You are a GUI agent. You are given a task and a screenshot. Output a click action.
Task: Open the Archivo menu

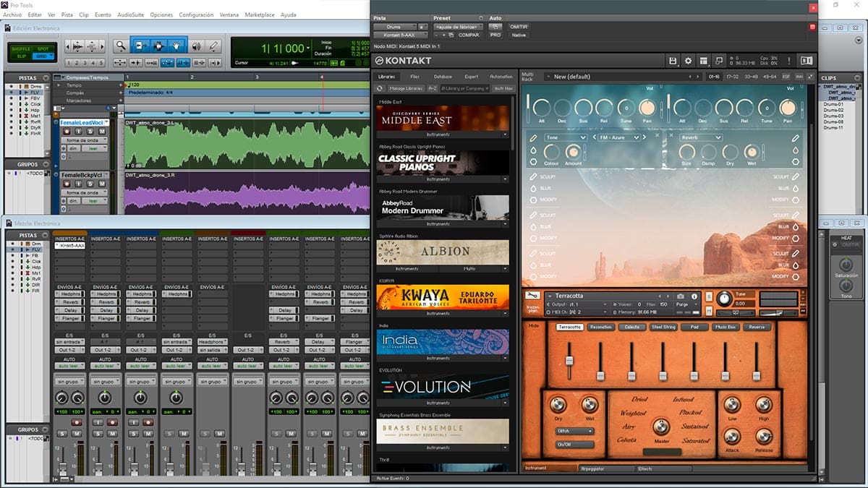click(x=12, y=14)
